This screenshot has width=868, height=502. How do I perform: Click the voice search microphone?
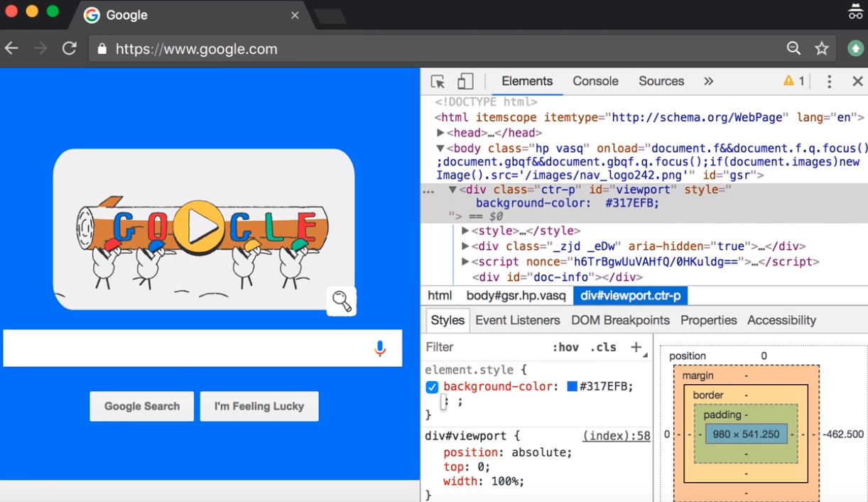pyautogui.click(x=380, y=348)
